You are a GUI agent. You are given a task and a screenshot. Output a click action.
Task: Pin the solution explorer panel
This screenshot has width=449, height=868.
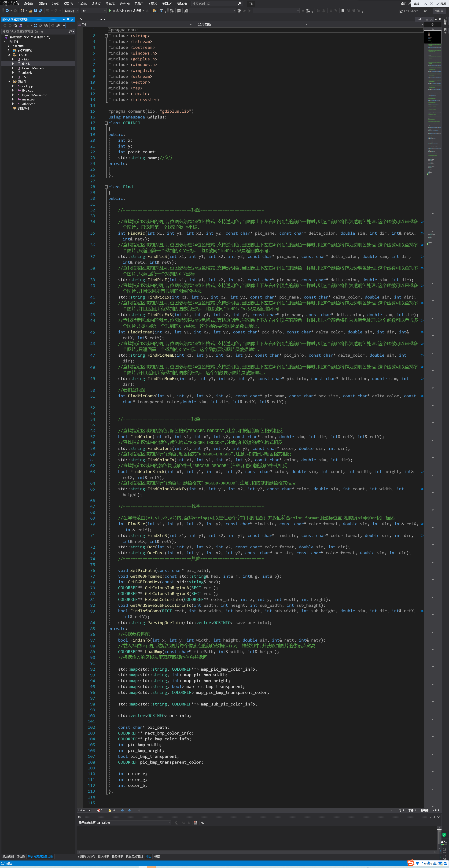point(68,19)
